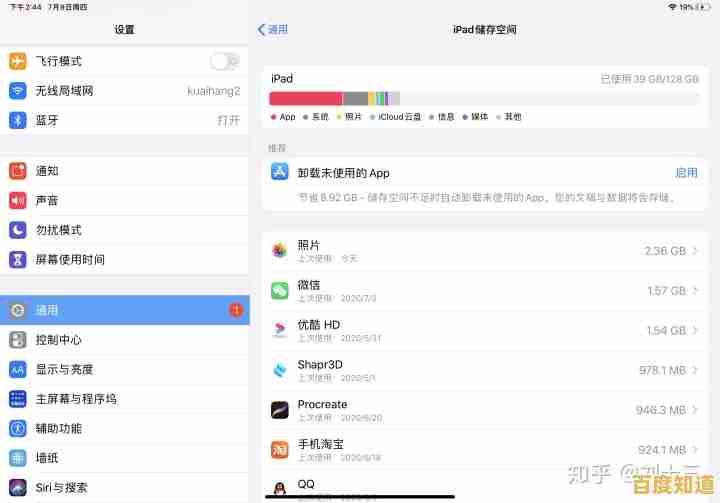Select 显示与亮度 in settings sidebar
This screenshot has width=720, height=503.
pos(124,369)
